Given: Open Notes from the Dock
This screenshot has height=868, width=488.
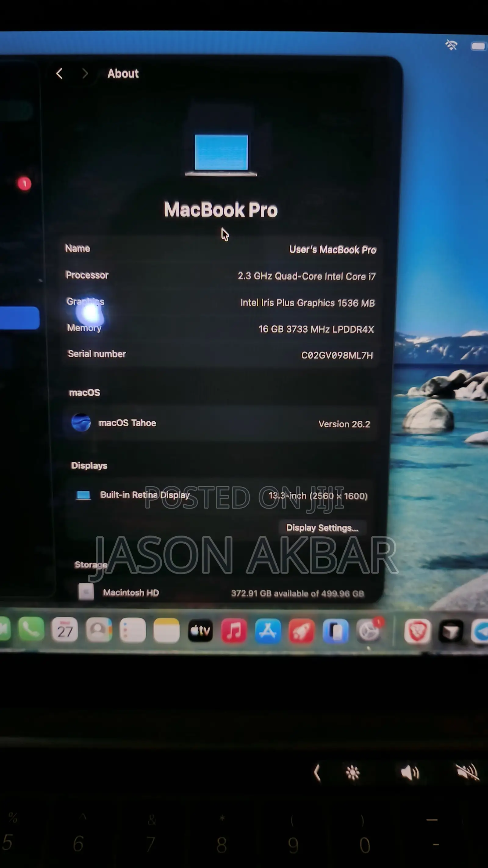Looking at the screenshot, I should point(166,631).
